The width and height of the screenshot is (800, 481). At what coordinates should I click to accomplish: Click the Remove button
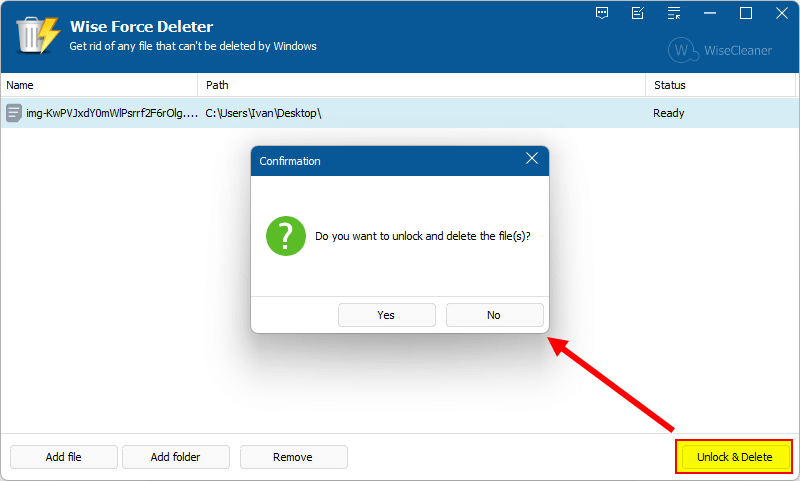pyautogui.click(x=293, y=457)
